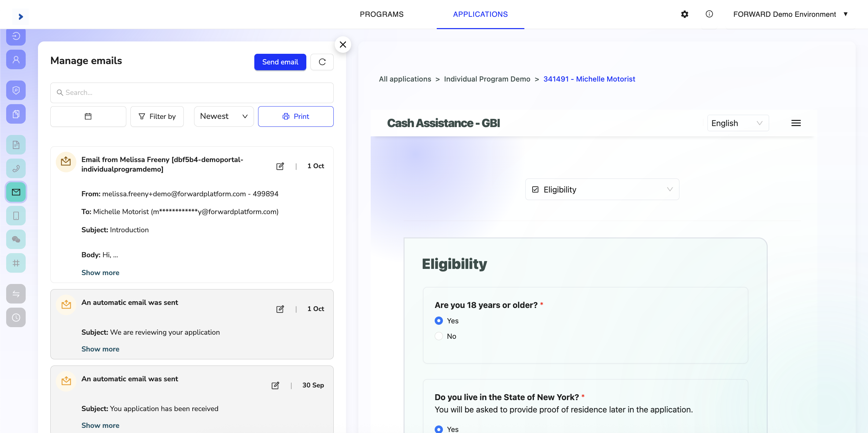Click the calendar date filter icon
The image size is (868, 433).
coord(88,116)
